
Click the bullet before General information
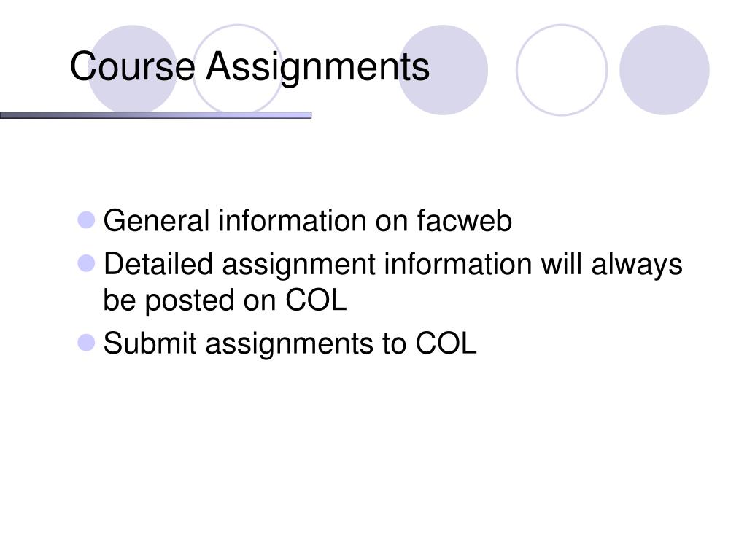click(86, 220)
